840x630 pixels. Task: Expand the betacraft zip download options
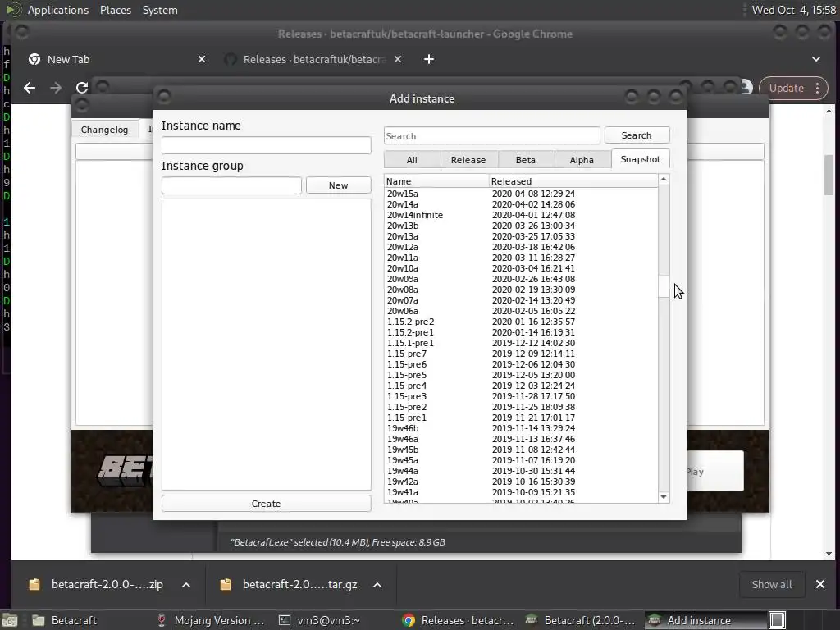coord(186,585)
